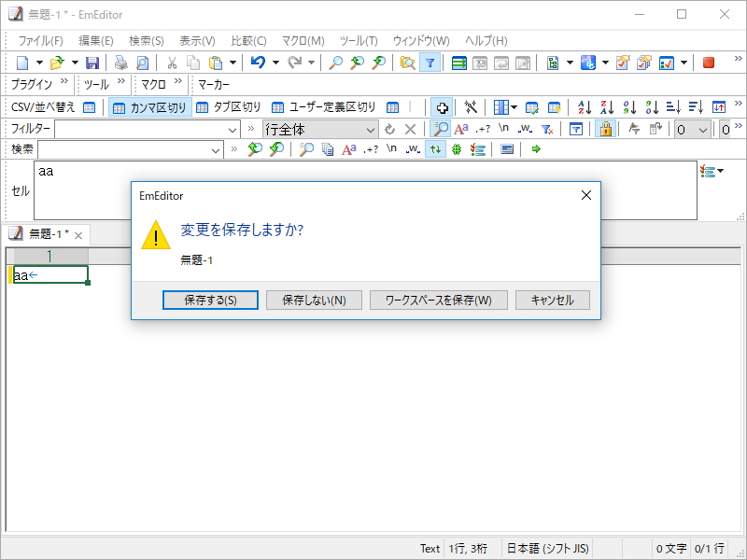Image resolution: width=747 pixels, height=560 pixels.
Task: Click the セル content text box
Action: click(x=365, y=190)
